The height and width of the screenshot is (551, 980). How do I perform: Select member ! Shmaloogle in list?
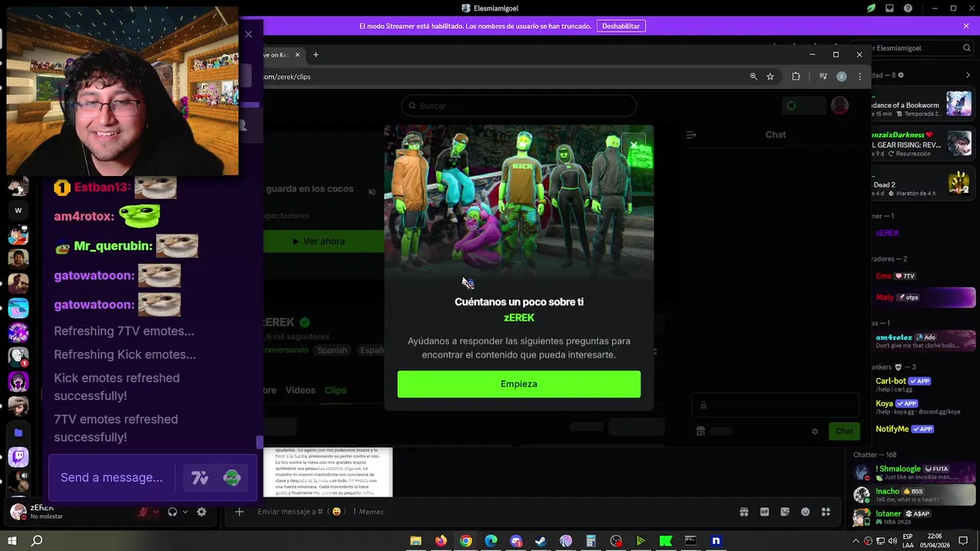[x=915, y=473]
